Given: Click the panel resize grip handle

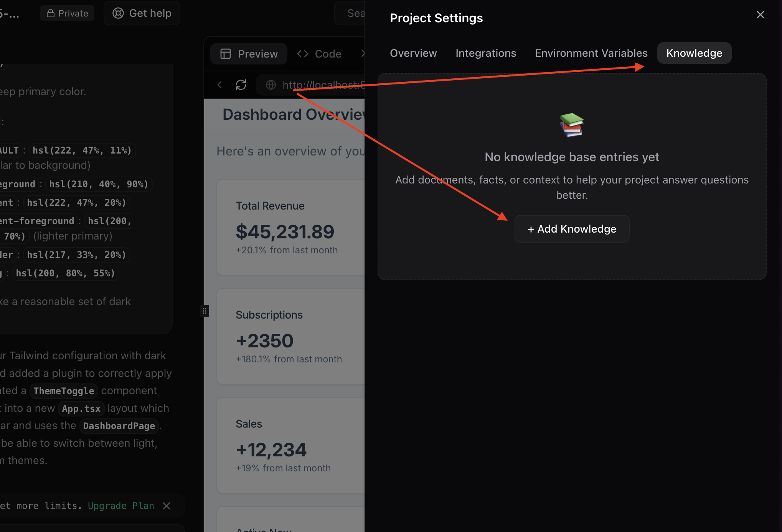Looking at the screenshot, I should 205,311.
